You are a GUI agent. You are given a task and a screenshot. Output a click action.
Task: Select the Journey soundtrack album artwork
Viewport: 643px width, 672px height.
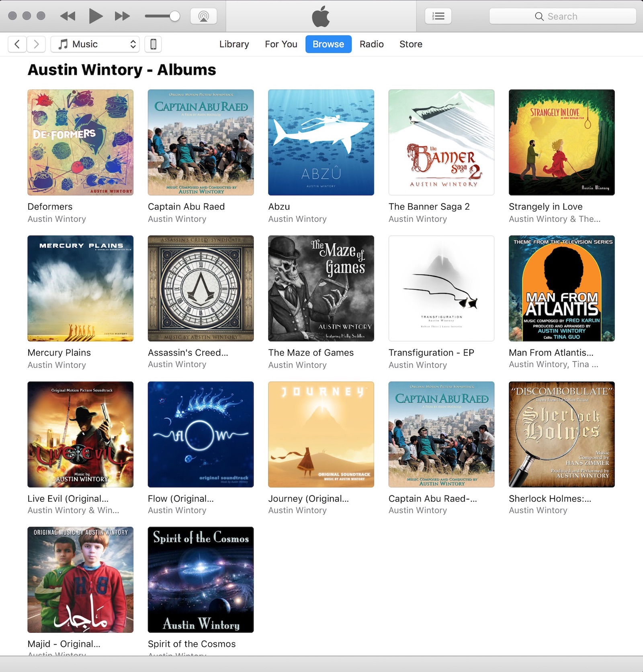[x=321, y=434]
